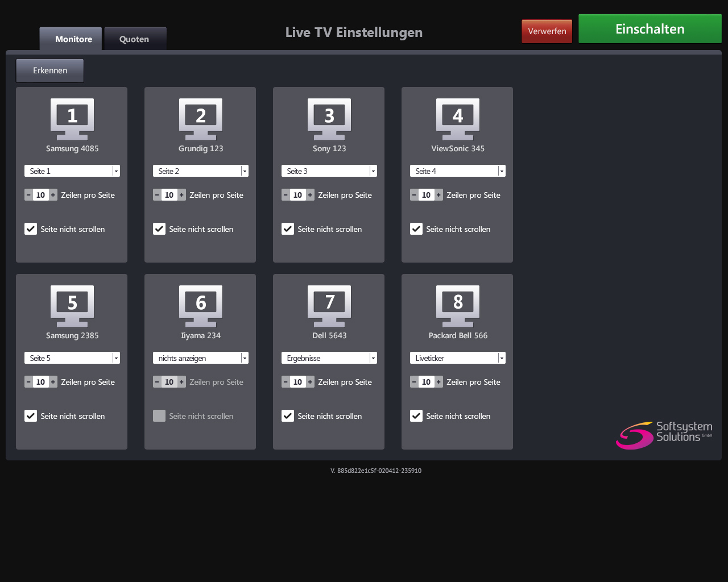Decrease rows per page for Dell 5643
The height and width of the screenshot is (582, 728).
[x=286, y=382]
